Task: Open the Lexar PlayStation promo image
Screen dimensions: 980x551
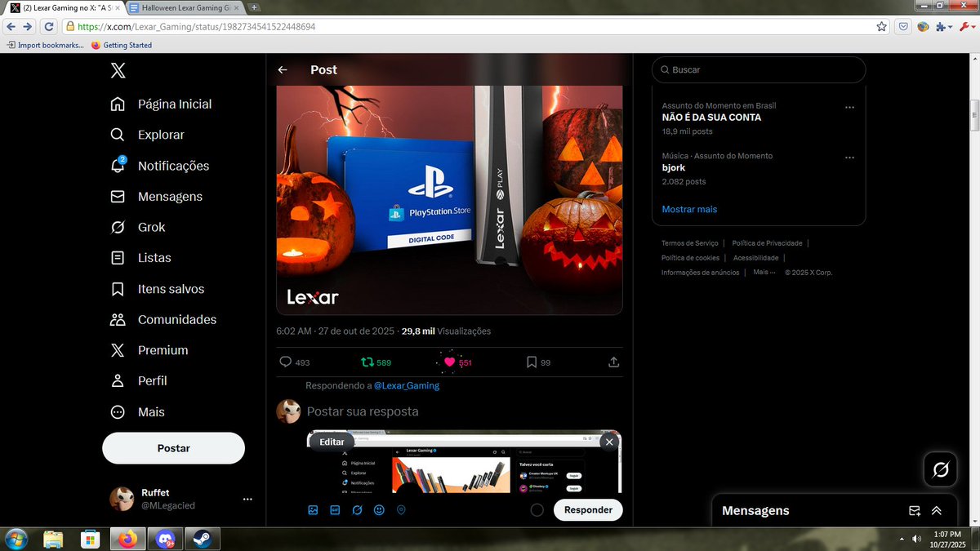Action: (449, 200)
